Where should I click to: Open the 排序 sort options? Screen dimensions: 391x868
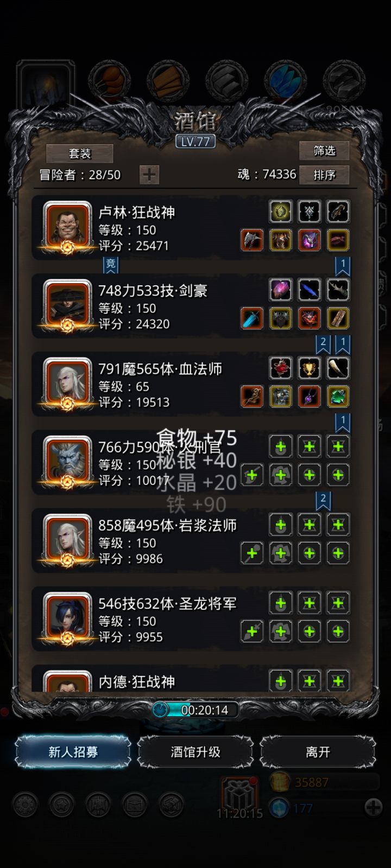tap(324, 175)
